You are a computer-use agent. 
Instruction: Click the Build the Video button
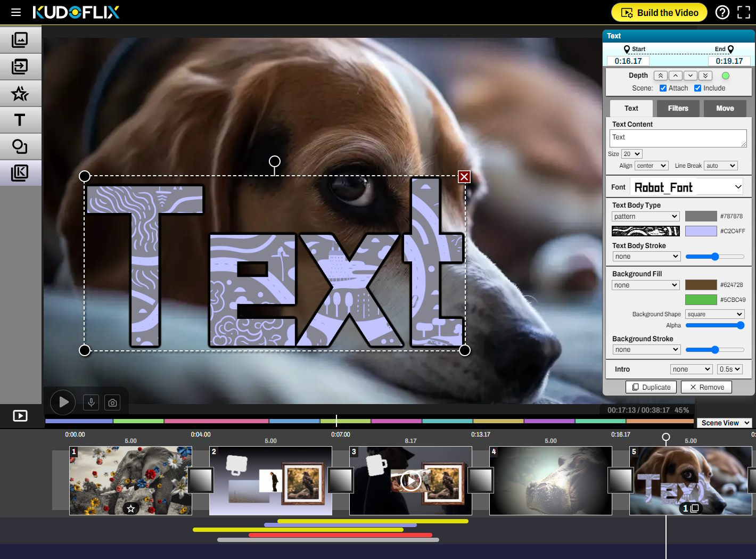659,12
